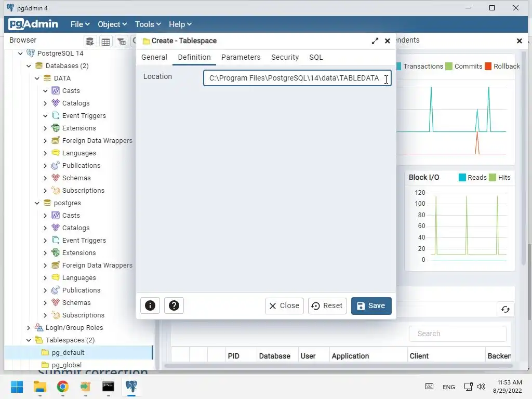The width and height of the screenshot is (532, 399).
Task: Open the File menu
Action: [80, 24]
